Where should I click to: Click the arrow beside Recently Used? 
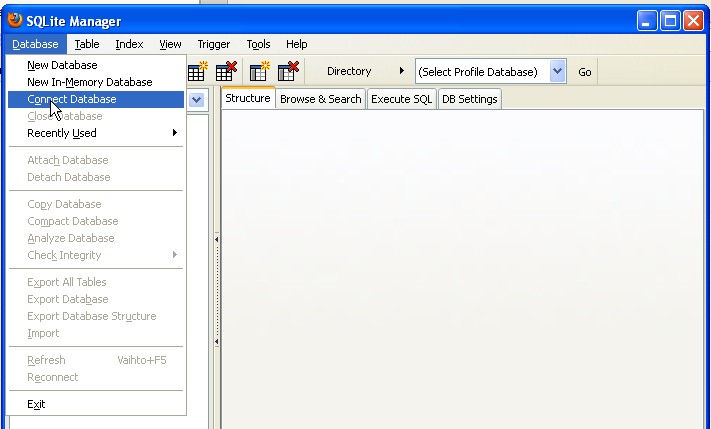(x=175, y=132)
